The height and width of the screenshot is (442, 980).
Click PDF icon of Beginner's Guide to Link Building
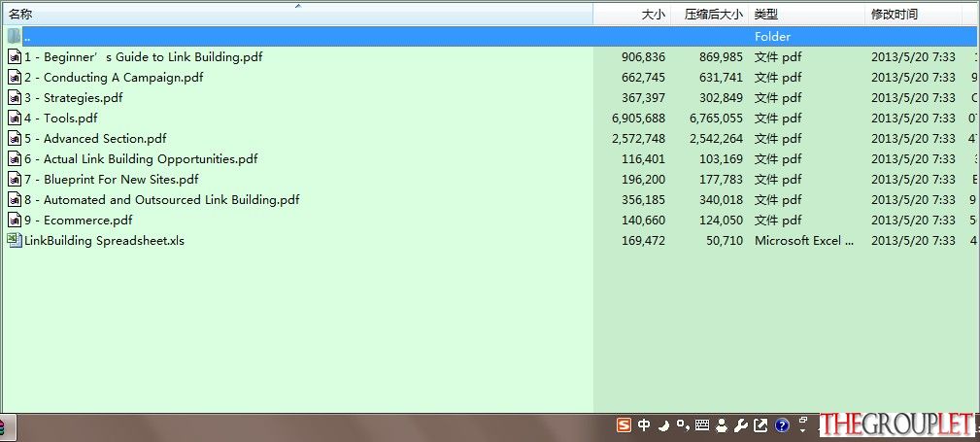[15, 57]
